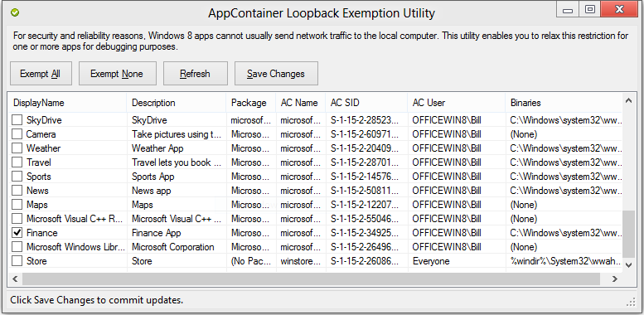
Task: Click the horizontal scrollbar thumb
Action: pyautogui.click(x=311, y=279)
